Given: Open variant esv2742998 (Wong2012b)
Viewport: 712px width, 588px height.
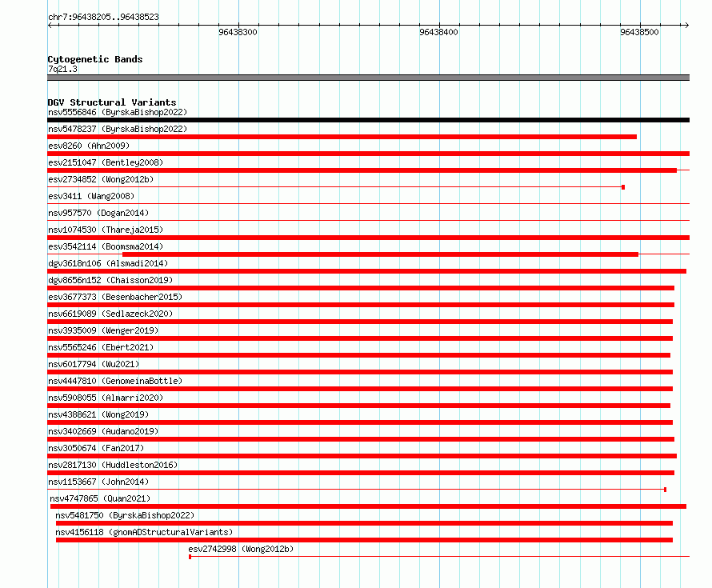Looking at the screenshot, I should (x=241, y=549).
